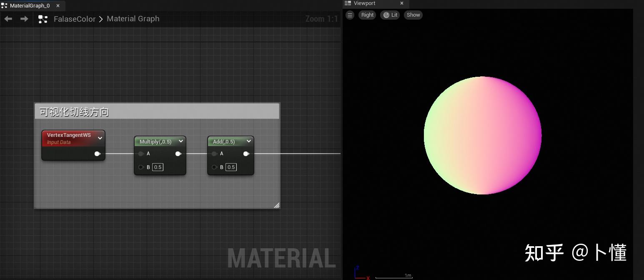Click the Multiply node B value field 0.5
Viewport: 644px width, 280px height.
click(x=158, y=167)
